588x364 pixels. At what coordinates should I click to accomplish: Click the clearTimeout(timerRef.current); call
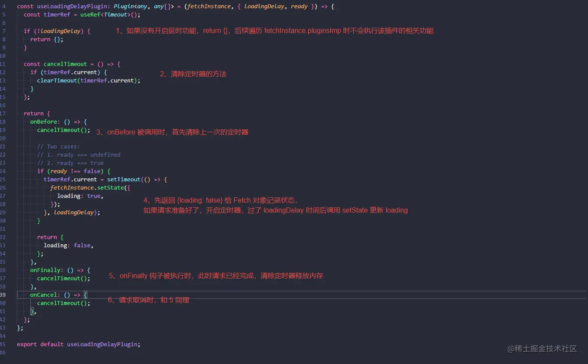89,81
